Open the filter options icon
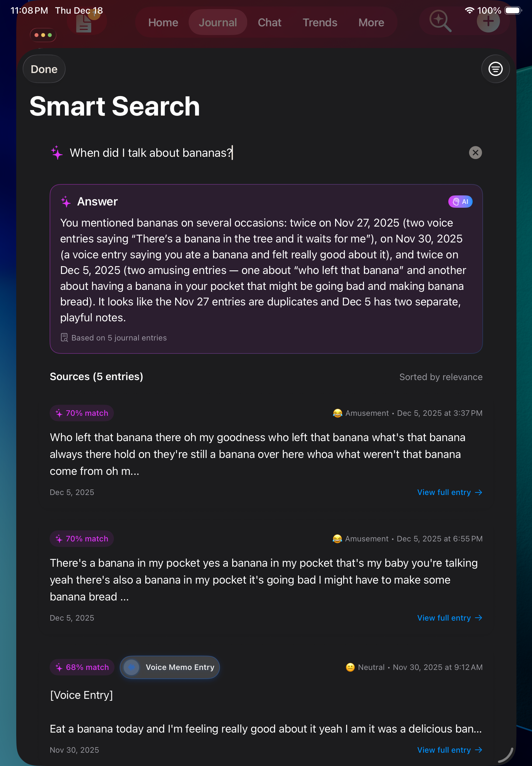 pos(495,69)
